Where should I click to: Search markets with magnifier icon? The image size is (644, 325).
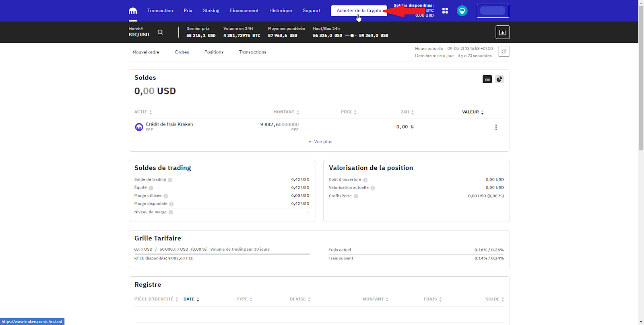(160, 32)
